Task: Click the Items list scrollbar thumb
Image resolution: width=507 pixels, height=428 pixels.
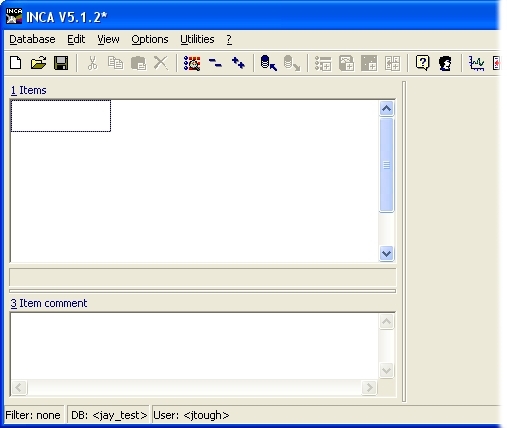Action: 386,165
